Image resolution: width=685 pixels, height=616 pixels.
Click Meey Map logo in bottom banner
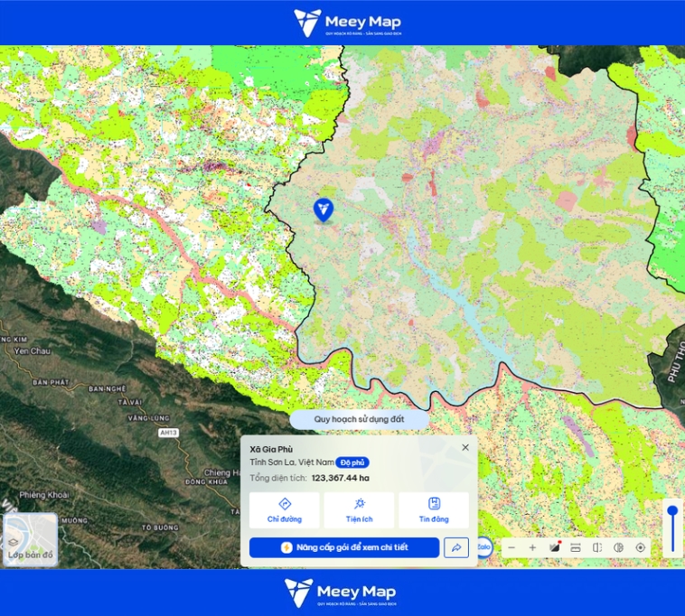click(x=341, y=593)
